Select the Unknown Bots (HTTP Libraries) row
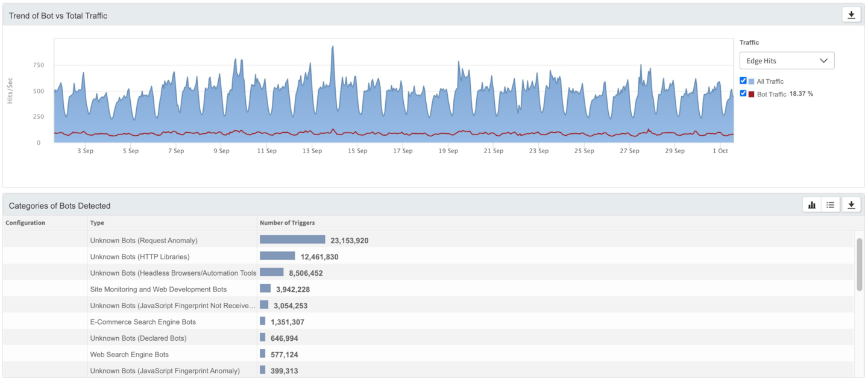This screenshot has height=380, width=868. coord(139,257)
